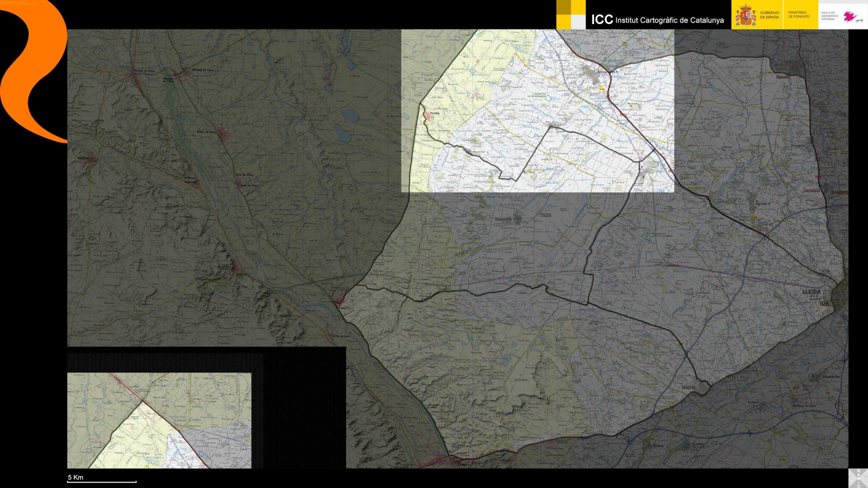Click the Fraga label at map bottom
Viewport: 868px width, 488px height.
click(x=462, y=464)
